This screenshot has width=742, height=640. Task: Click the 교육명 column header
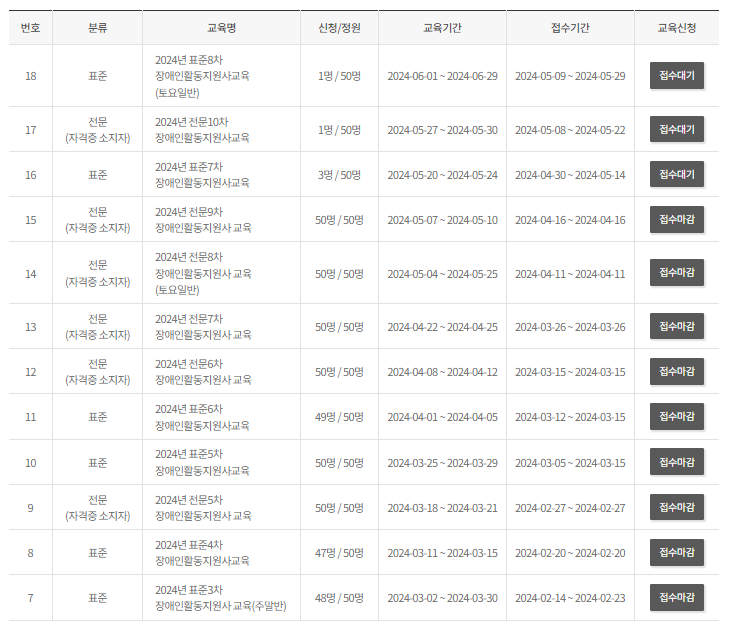[x=221, y=28]
